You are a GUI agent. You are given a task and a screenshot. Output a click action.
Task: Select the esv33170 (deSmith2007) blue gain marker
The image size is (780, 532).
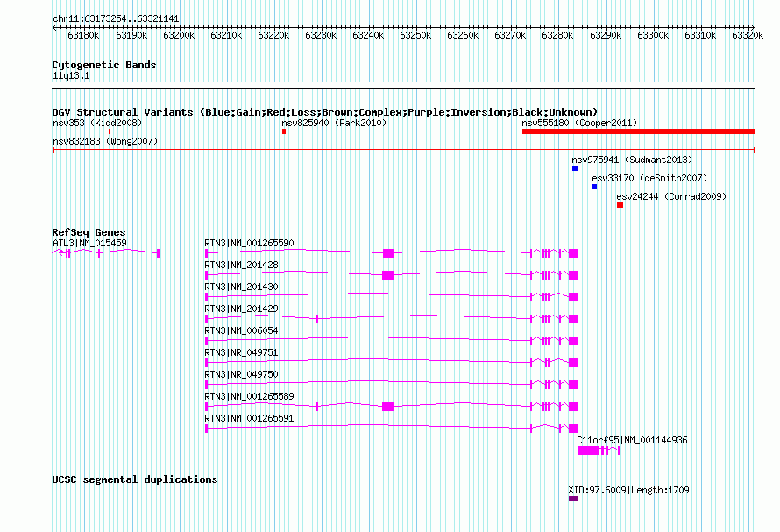(x=594, y=187)
